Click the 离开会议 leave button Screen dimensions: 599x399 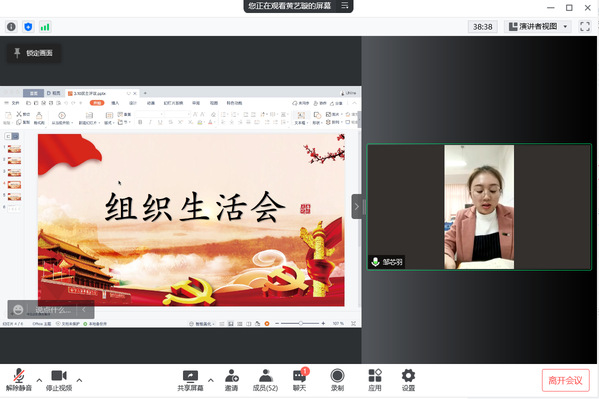click(565, 380)
